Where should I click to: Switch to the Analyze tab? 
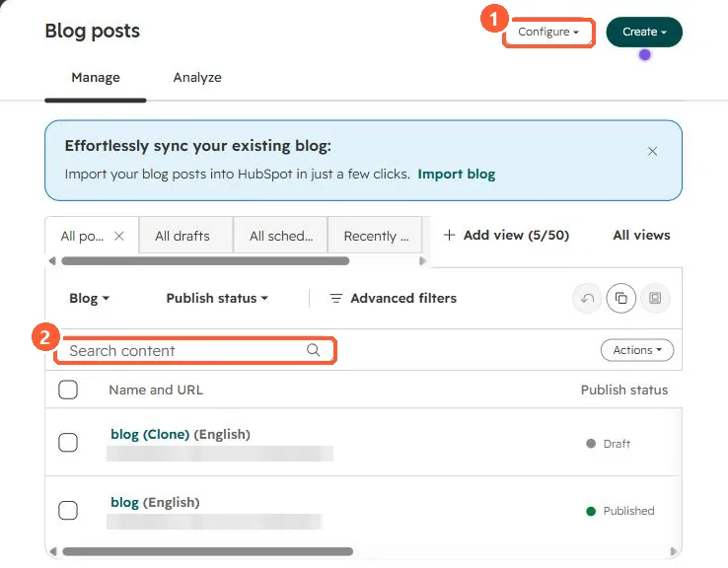197,78
